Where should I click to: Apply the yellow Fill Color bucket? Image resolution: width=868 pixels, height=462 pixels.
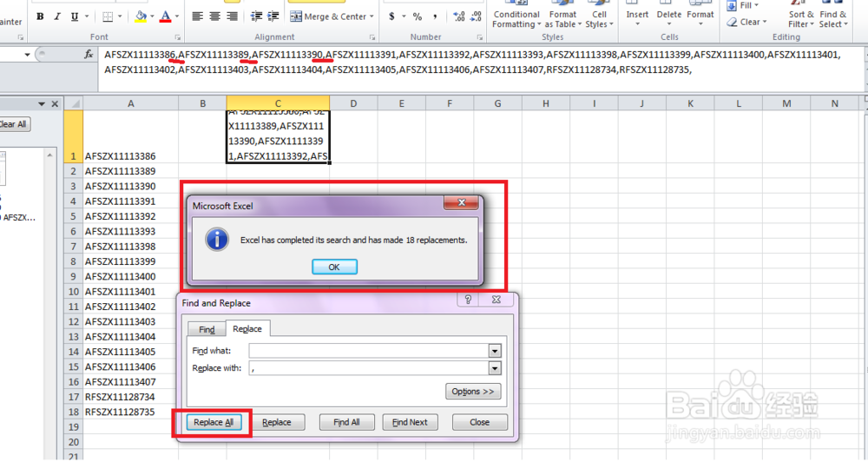(141, 16)
